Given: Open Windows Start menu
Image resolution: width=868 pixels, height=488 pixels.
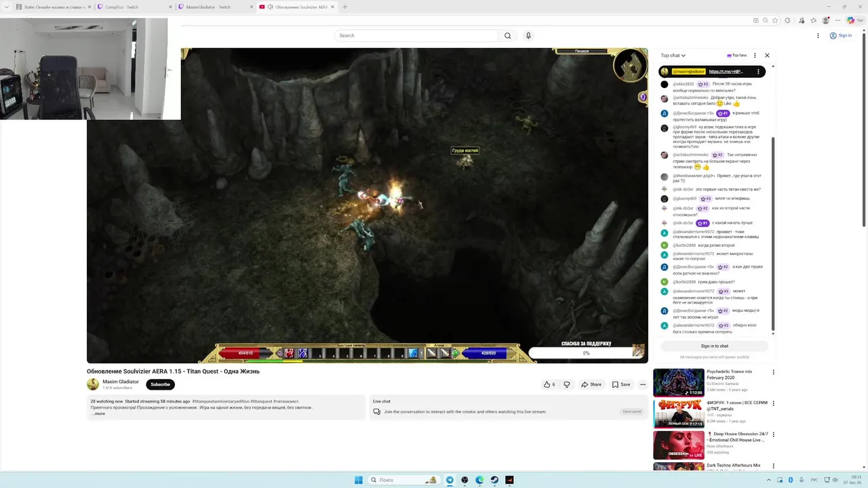Looking at the screenshot, I should point(358,480).
